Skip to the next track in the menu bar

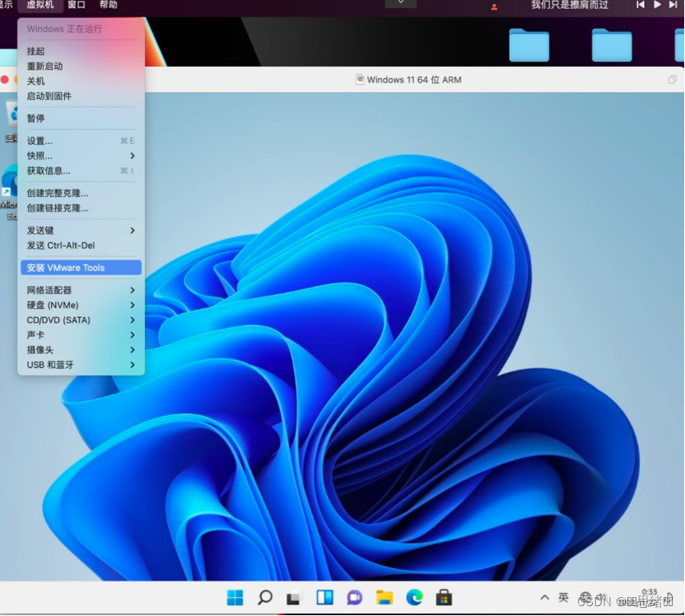point(673,5)
